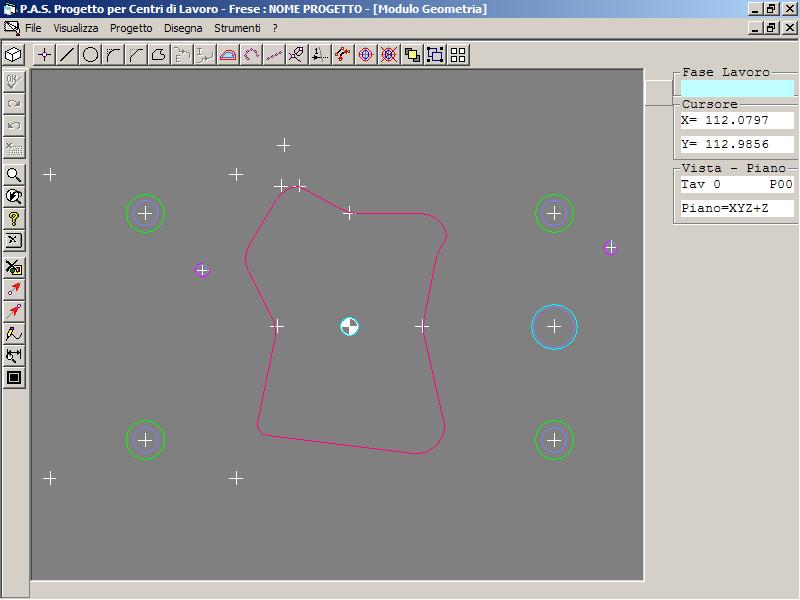The width and height of the screenshot is (800, 600).
Task: Open the File menu
Action: click(33, 29)
